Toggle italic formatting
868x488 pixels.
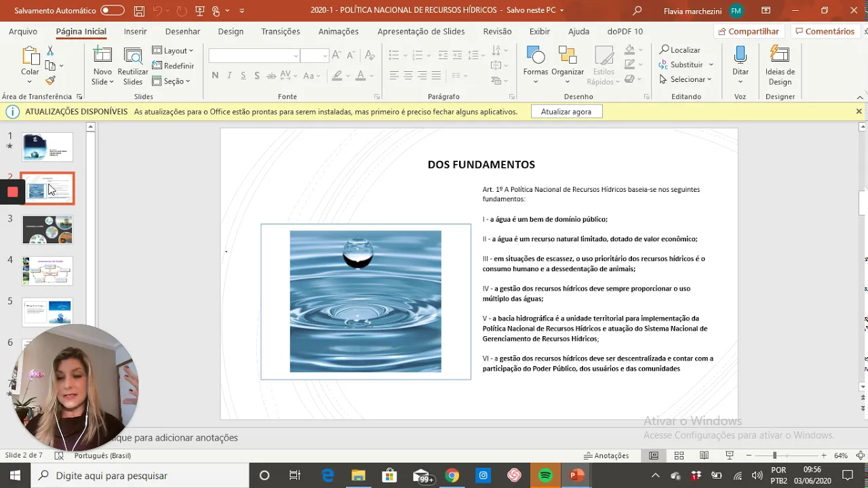click(229, 76)
